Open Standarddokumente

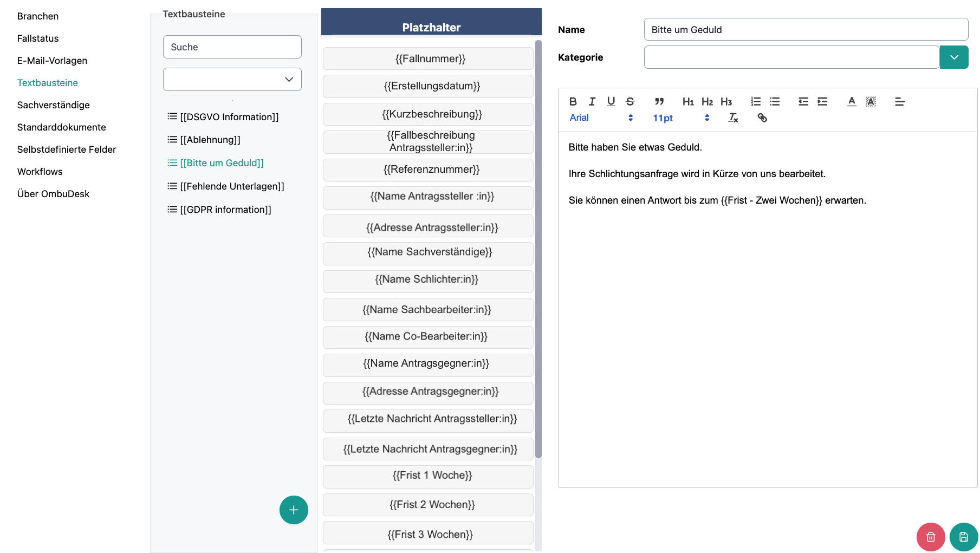(62, 127)
